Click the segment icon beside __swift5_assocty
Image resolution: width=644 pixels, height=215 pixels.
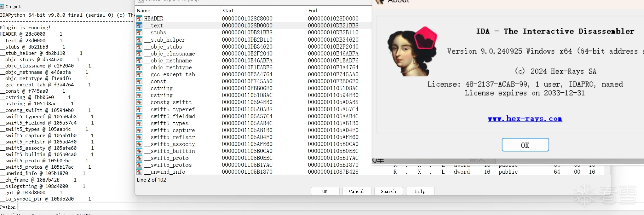(x=139, y=144)
